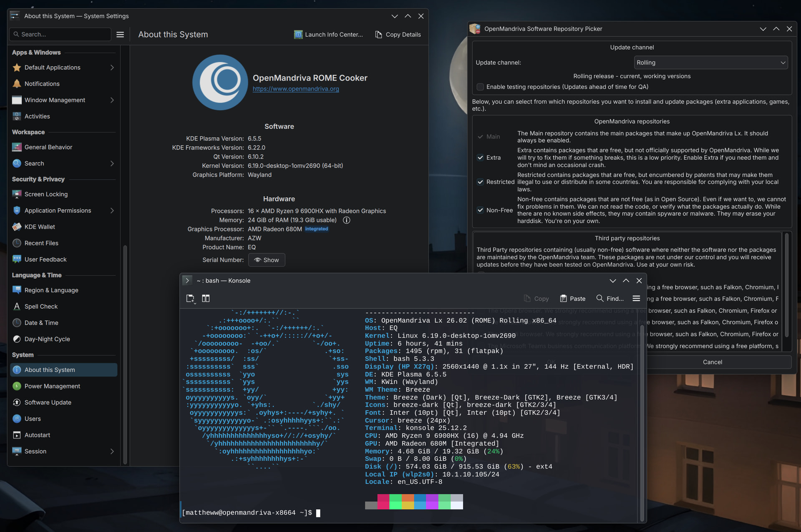Click the new tab icon in Konsole
This screenshot has height=532, width=801.
point(190,299)
